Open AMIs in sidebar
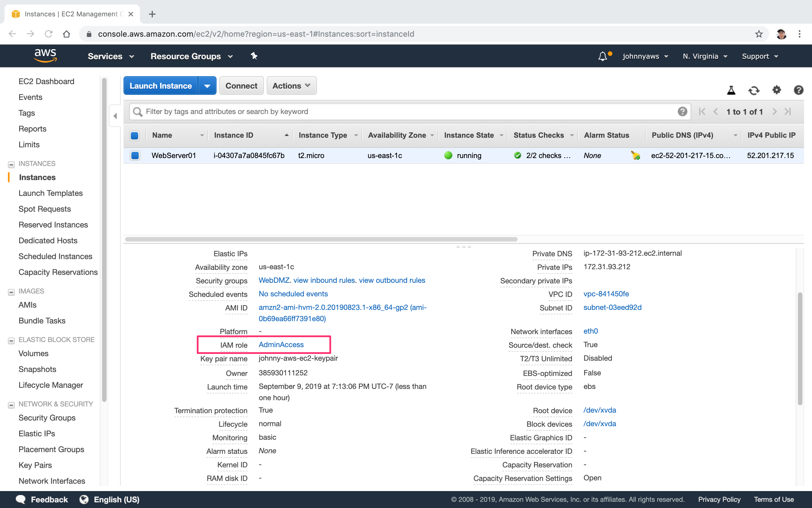812x508 pixels. (27, 305)
